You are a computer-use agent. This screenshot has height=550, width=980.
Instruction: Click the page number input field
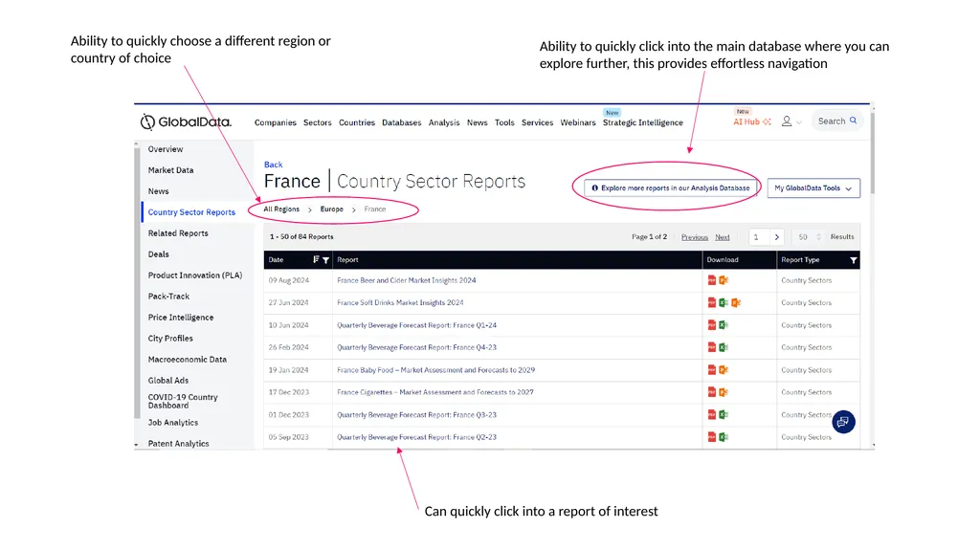tap(759, 237)
